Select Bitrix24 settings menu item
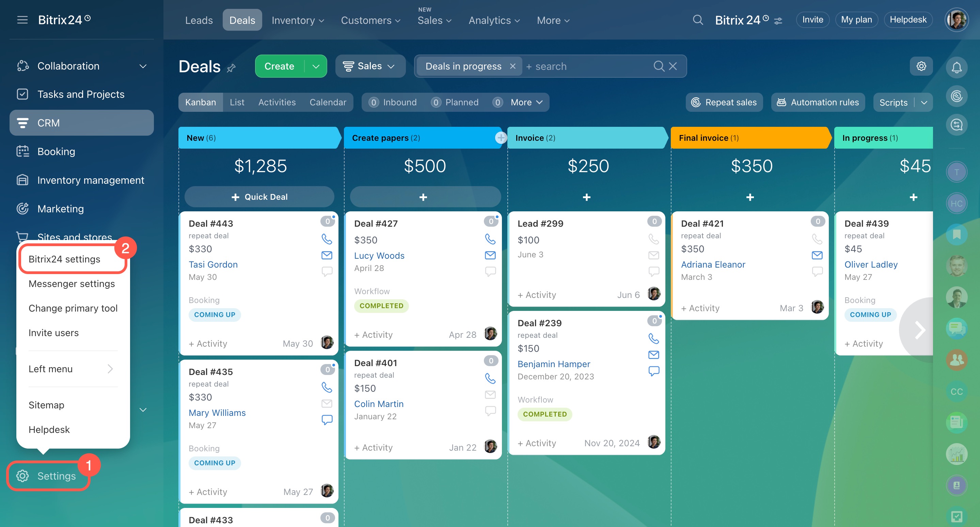Viewport: 980px width, 527px height. [x=64, y=259]
